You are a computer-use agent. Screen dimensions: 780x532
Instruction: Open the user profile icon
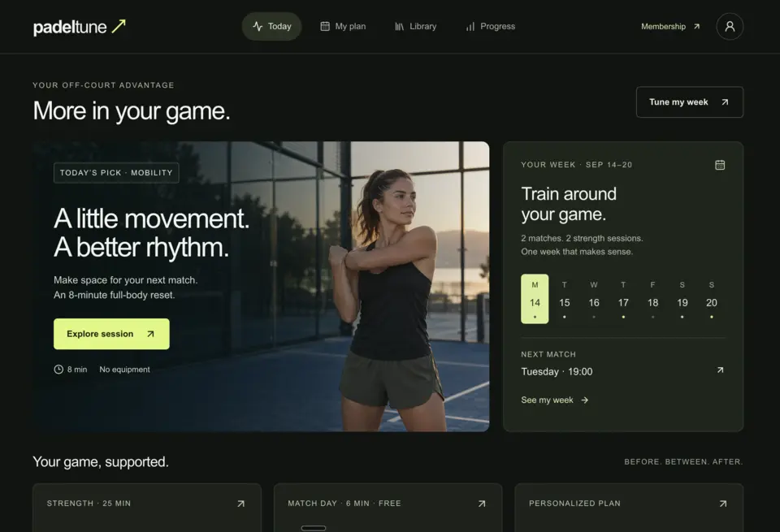click(730, 26)
